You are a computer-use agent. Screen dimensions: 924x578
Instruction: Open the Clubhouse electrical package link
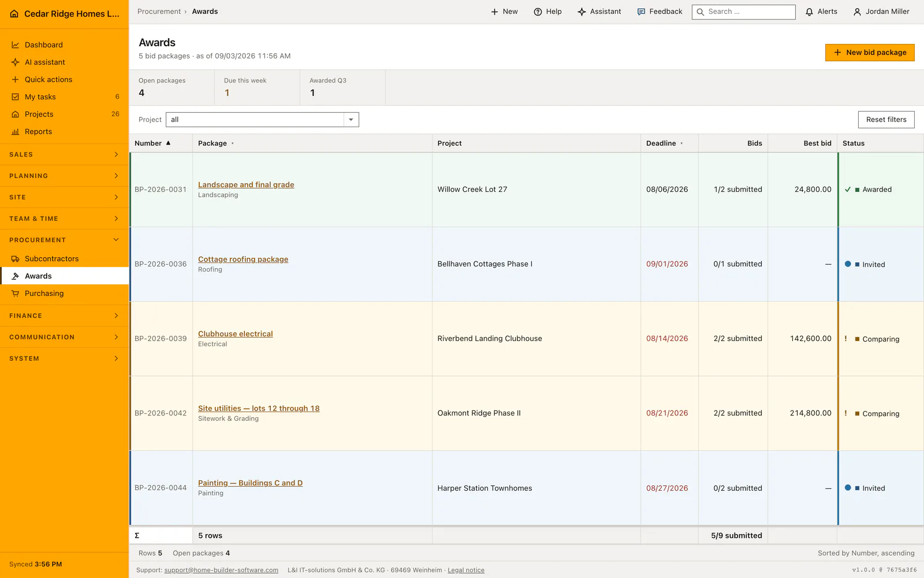tap(236, 334)
